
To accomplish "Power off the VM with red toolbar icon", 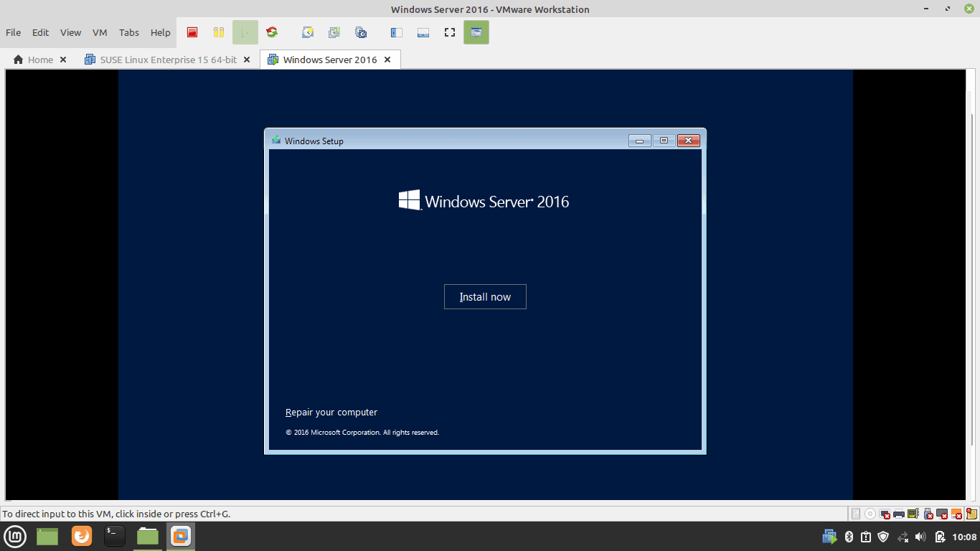I will pos(192,32).
